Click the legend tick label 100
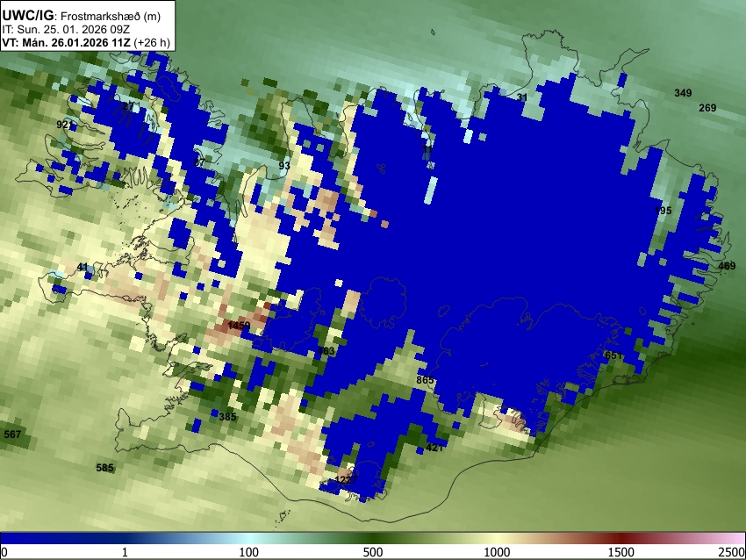Screen dimensions: 746x560 pos(249,552)
